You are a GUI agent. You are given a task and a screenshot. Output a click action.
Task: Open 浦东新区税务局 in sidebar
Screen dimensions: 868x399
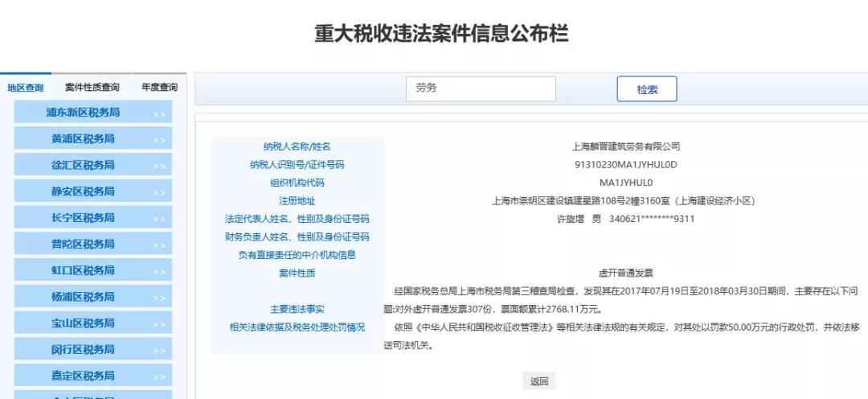83,113
